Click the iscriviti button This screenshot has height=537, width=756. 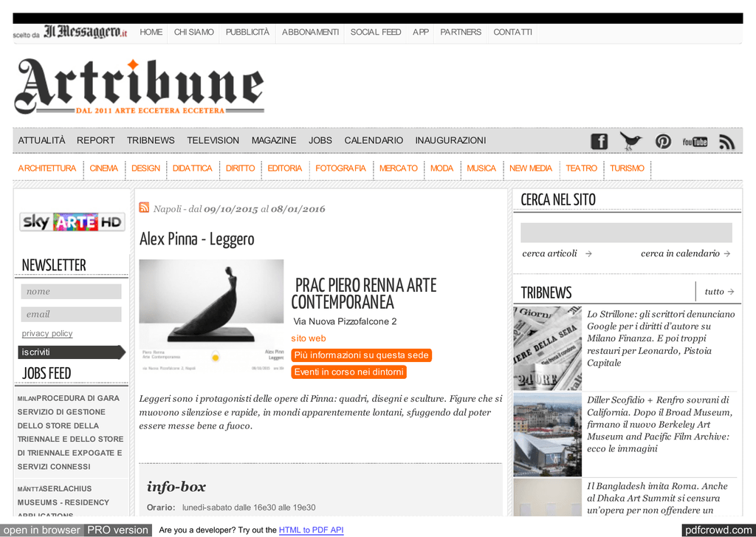click(72, 352)
